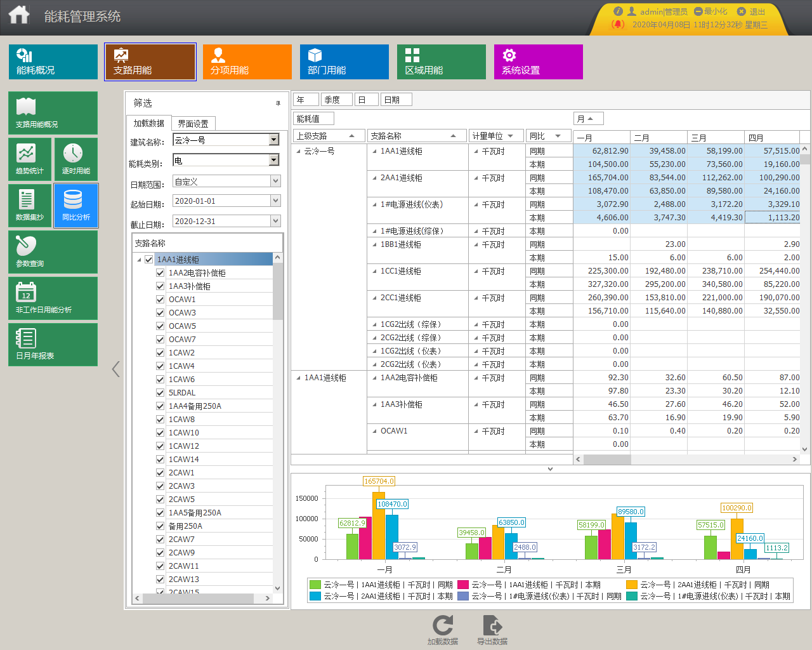The image size is (812, 650).
Task: Open the 参数查询 sidebar icon
Action: 53,251
